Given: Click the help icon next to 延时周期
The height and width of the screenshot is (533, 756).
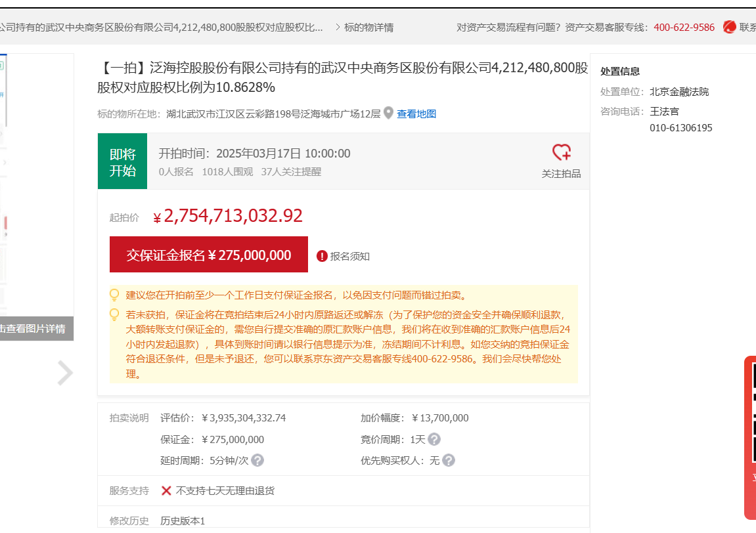Looking at the screenshot, I should pos(257,461).
